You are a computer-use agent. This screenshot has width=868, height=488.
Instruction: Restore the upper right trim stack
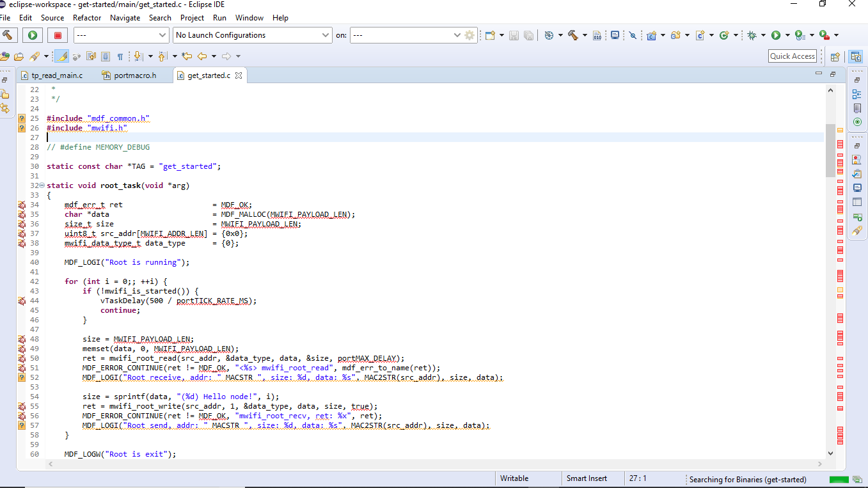point(857,80)
